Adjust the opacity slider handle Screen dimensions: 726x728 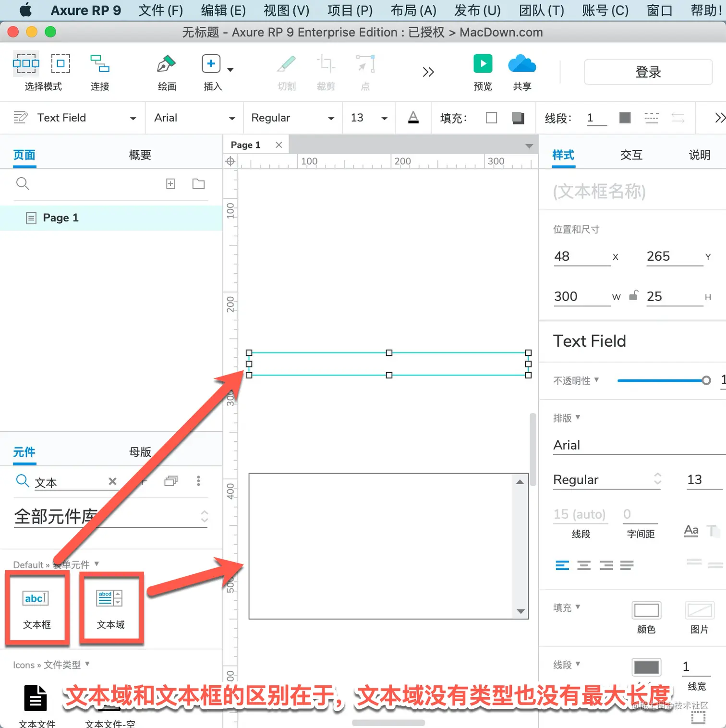tap(706, 380)
